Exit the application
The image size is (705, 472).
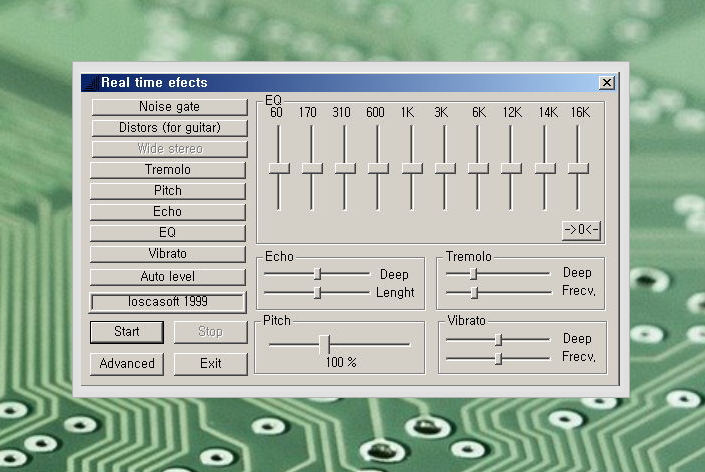[210, 364]
